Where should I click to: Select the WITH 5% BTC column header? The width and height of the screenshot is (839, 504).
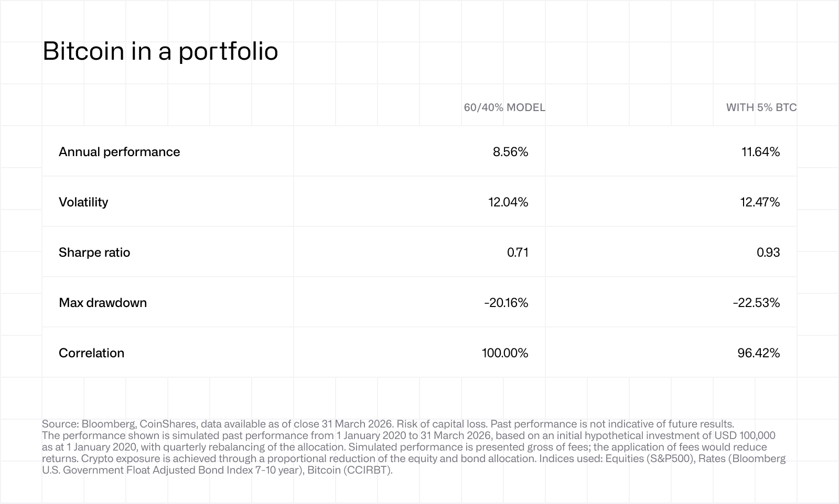(761, 107)
